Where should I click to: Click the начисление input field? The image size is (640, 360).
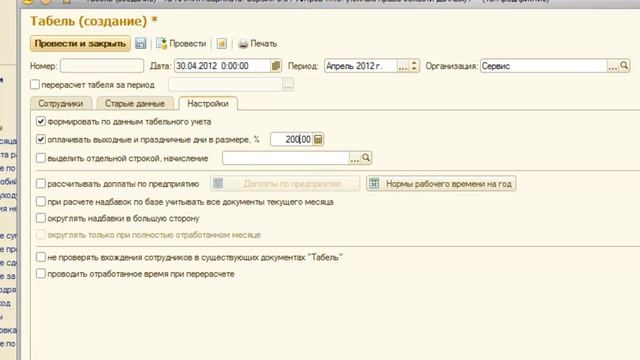[286, 158]
